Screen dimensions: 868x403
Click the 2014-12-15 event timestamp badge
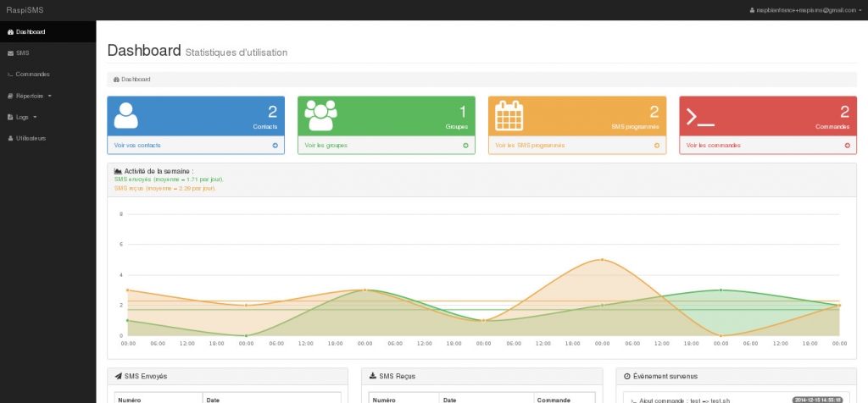coord(818,400)
